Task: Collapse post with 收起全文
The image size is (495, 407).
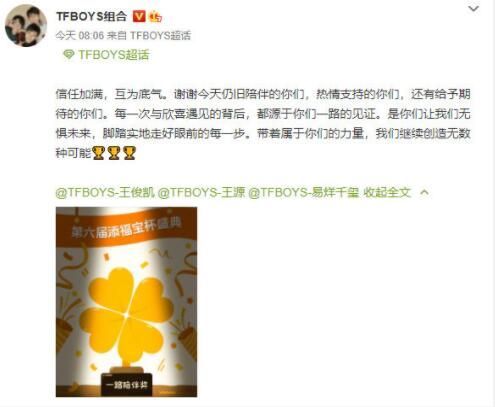Action: (387, 192)
